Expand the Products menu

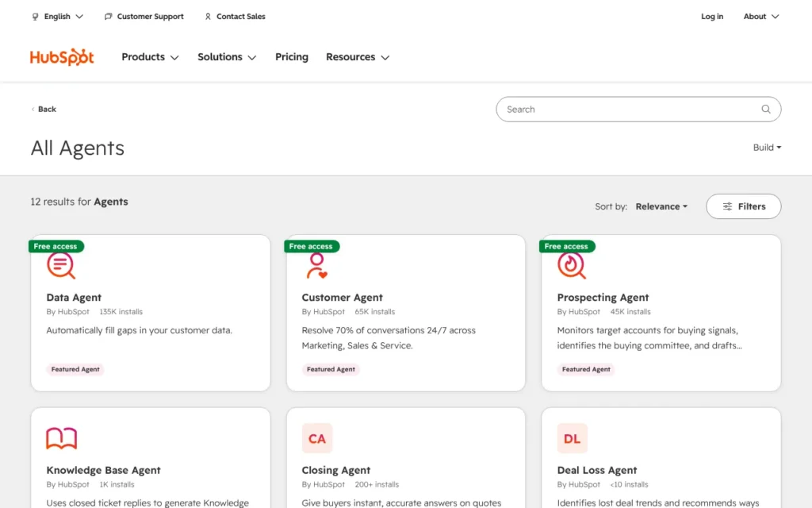click(150, 57)
